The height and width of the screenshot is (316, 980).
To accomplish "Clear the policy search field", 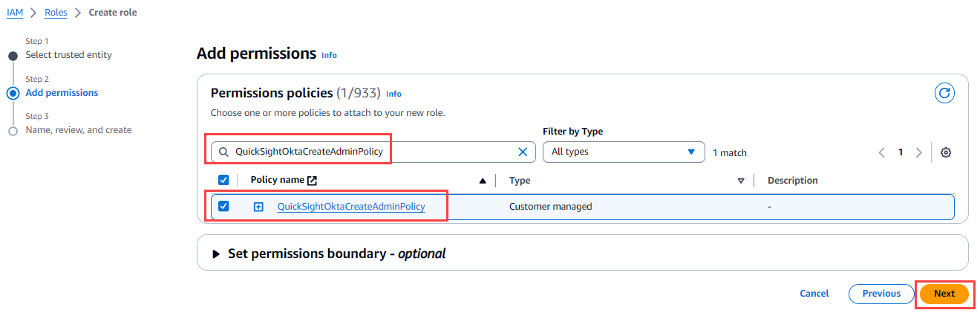I will (522, 152).
